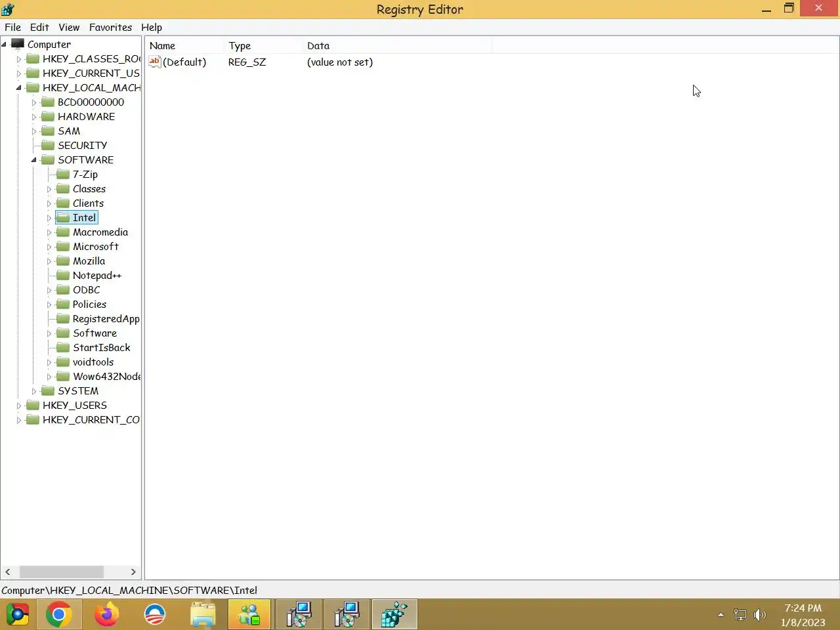Image resolution: width=840 pixels, height=630 pixels.
Task: Expand the Mozilla key arrow
Action: point(49,261)
